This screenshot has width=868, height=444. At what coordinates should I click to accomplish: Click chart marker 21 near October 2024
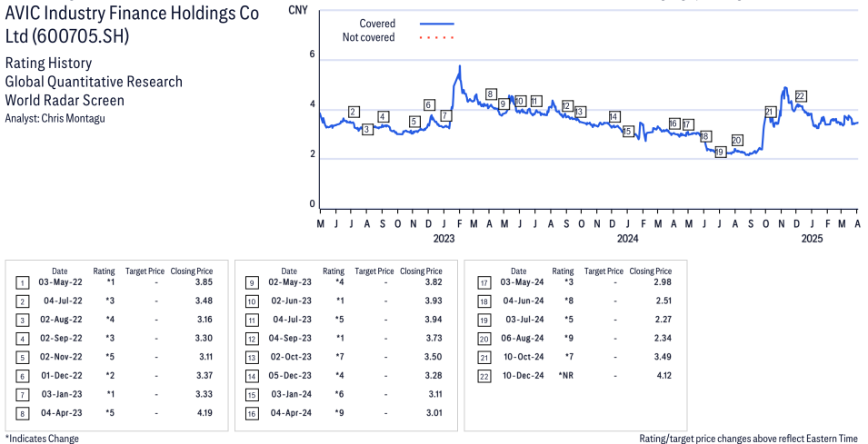pos(770,112)
